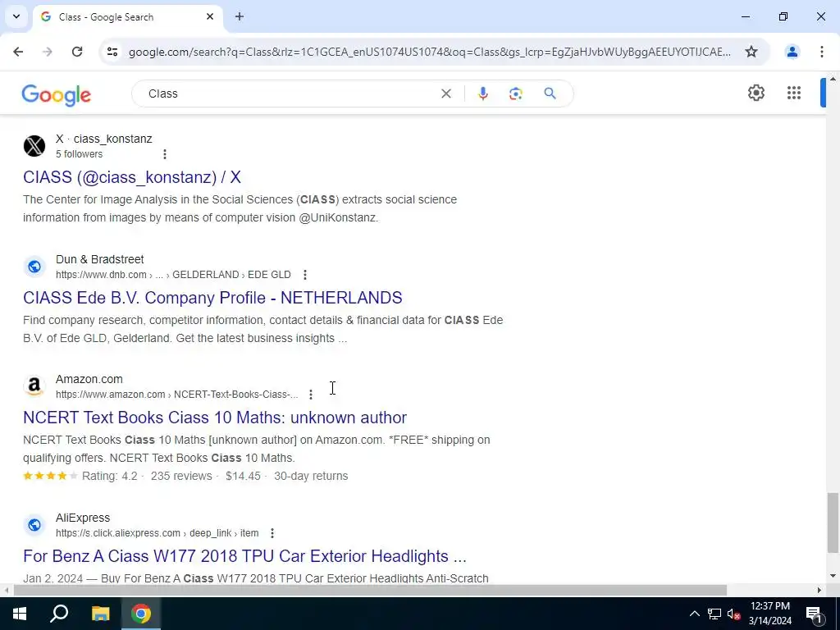Click the dnb.com breadcrumb URL
This screenshot has width=840, height=630.
pyautogui.click(x=173, y=275)
